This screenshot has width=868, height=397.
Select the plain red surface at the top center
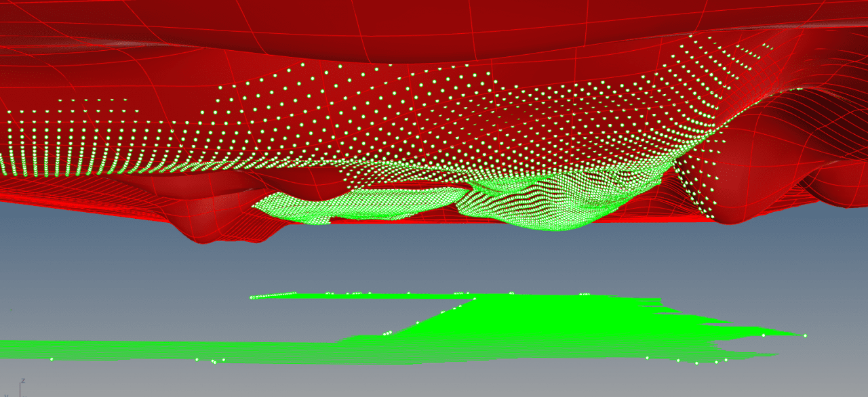(x=434, y=27)
